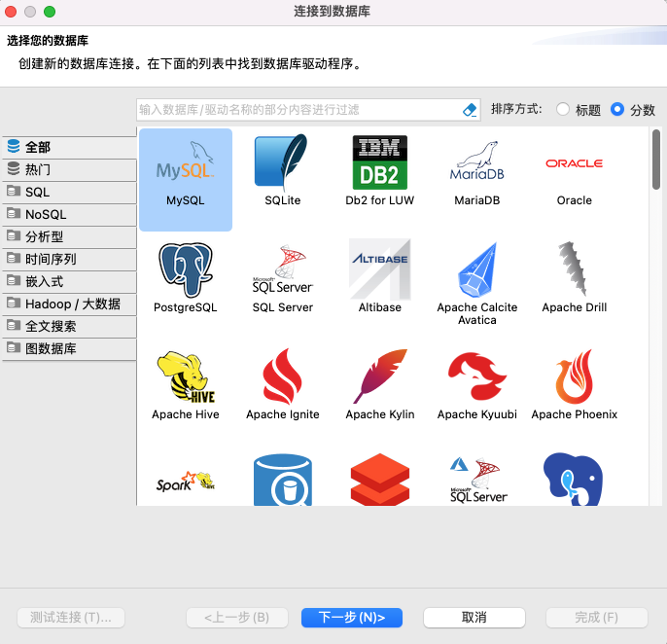Select the Apache Hive bee icon
The width and height of the screenshot is (667, 644).
tap(186, 376)
